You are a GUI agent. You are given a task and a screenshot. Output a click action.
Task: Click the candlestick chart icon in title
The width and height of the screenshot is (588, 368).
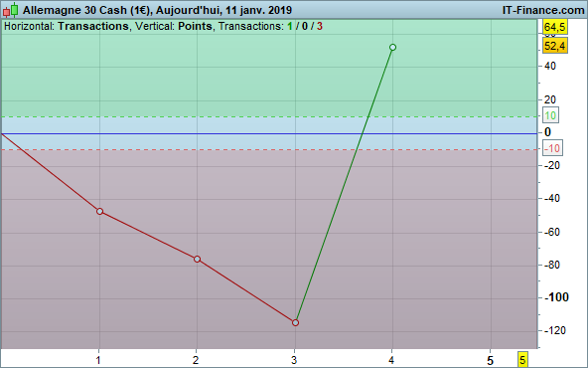click(x=11, y=10)
